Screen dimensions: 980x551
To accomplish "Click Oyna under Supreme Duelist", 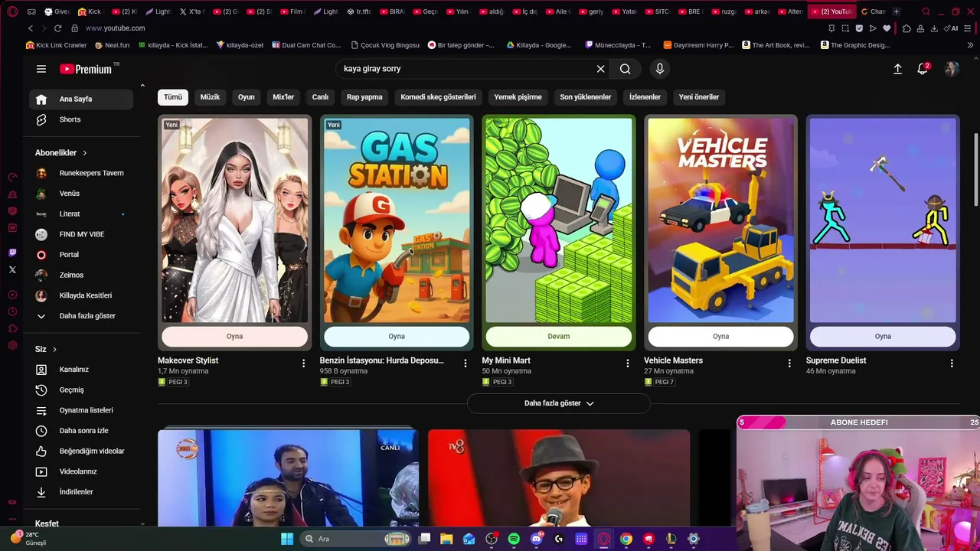I will (x=883, y=337).
